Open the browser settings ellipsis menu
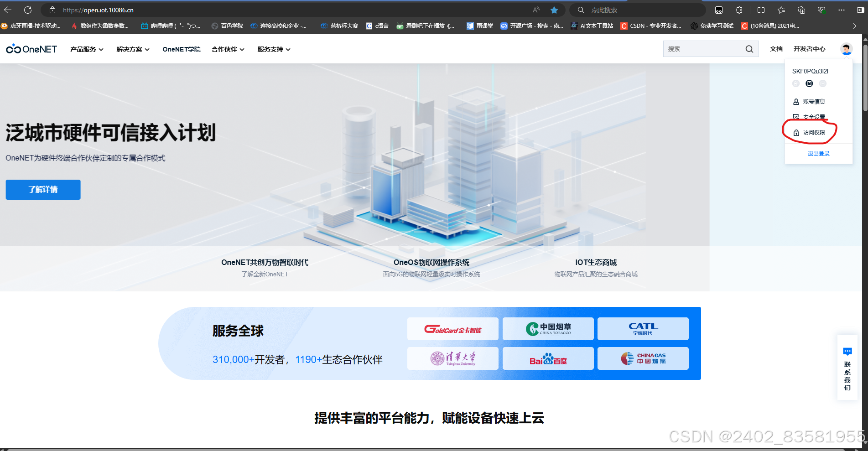 pos(842,10)
